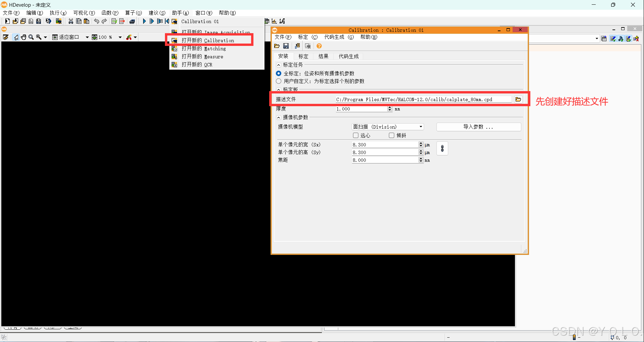
Task: Click the binoculars Find icon
Action: click(x=132, y=21)
